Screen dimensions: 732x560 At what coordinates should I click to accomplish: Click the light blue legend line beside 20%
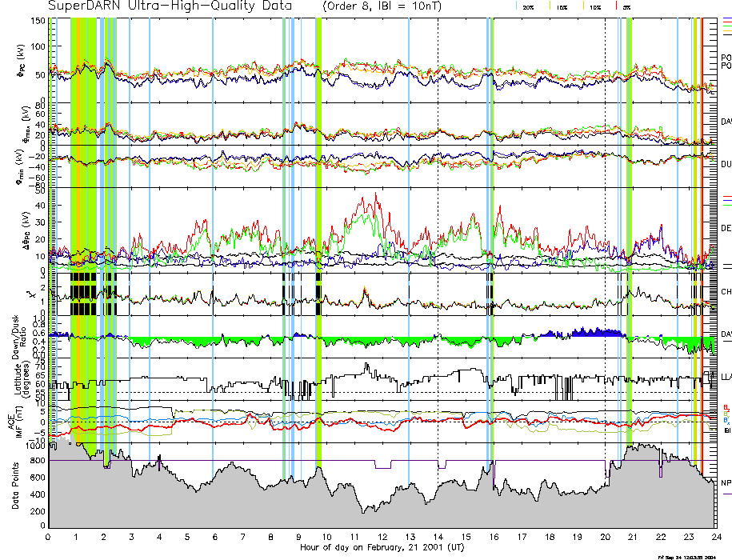[516, 6]
